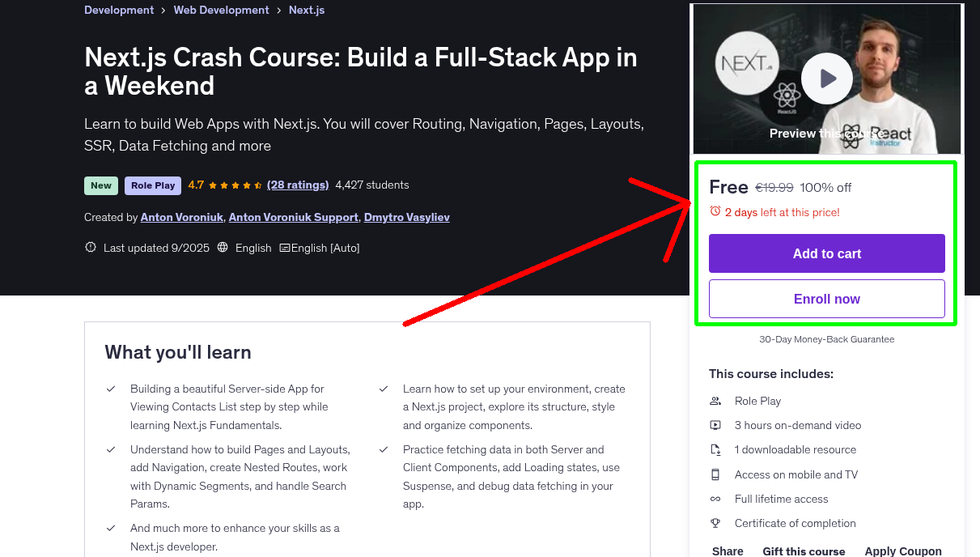The height and width of the screenshot is (557, 980).
Task: Click the globe language icon
Action: pyautogui.click(x=223, y=248)
